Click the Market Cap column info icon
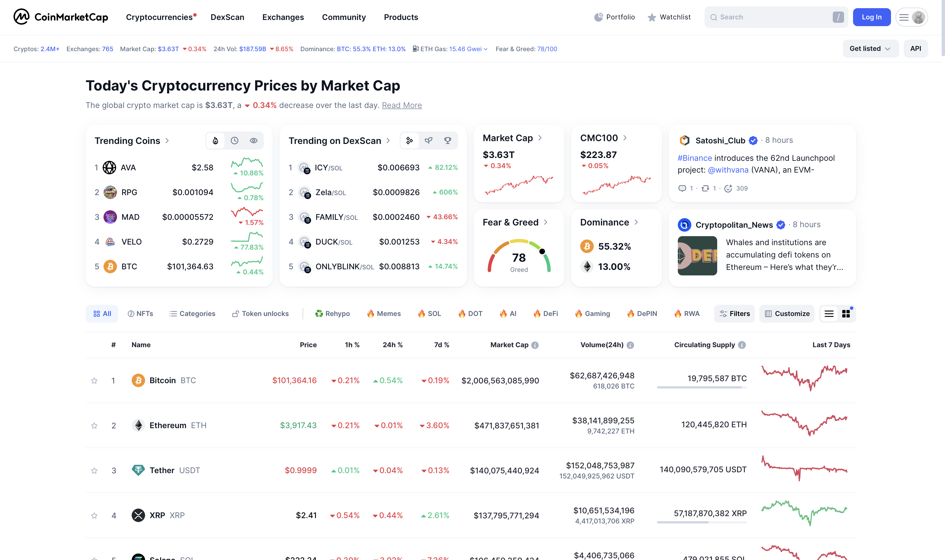 point(535,345)
